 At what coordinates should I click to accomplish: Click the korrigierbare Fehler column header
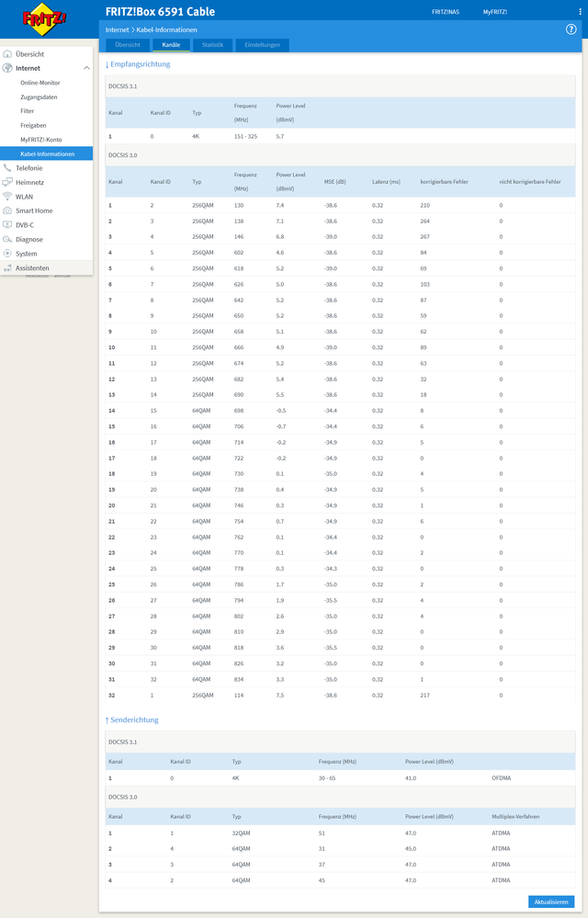[x=444, y=182]
